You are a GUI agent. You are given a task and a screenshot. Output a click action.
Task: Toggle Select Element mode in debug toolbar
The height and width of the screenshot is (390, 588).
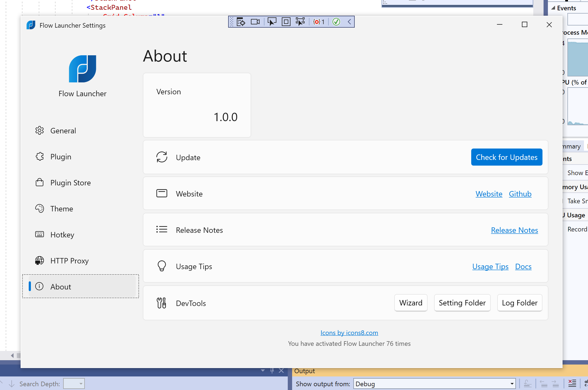click(x=272, y=22)
